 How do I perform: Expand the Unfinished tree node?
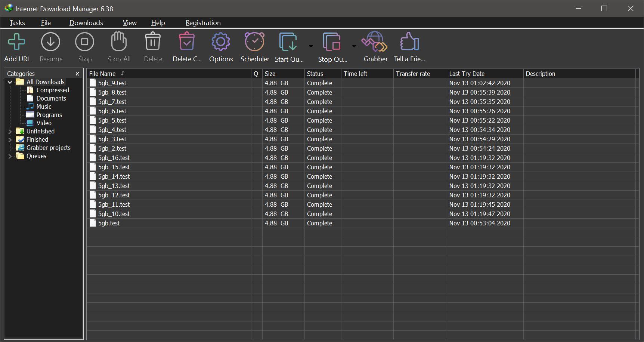[x=10, y=131]
